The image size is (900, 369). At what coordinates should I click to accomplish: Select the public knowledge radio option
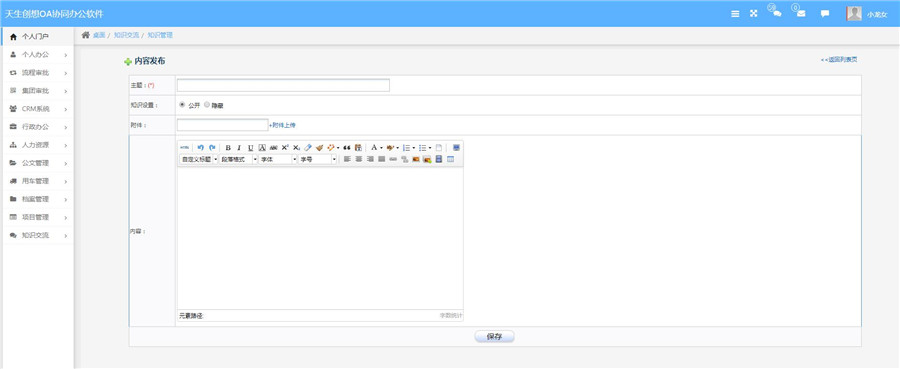tap(183, 105)
